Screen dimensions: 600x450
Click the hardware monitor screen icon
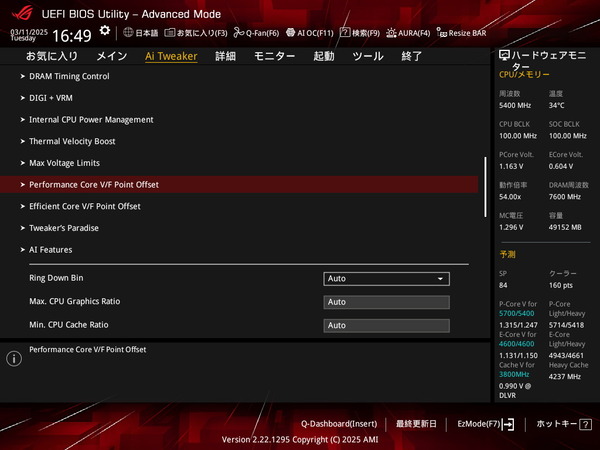[x=504, y=56]
